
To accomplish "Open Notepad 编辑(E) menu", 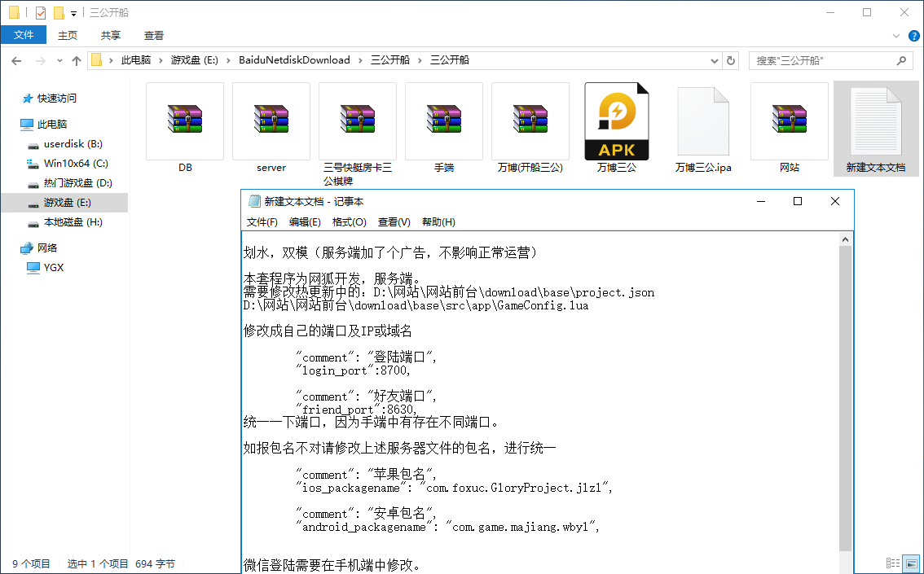I will pos(305,222).
